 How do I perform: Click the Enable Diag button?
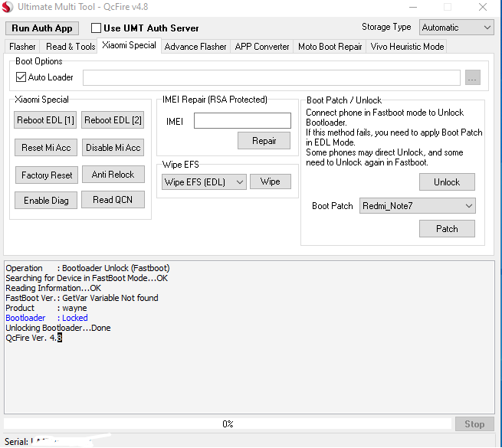pyautogui.click(x=46, y=201)
